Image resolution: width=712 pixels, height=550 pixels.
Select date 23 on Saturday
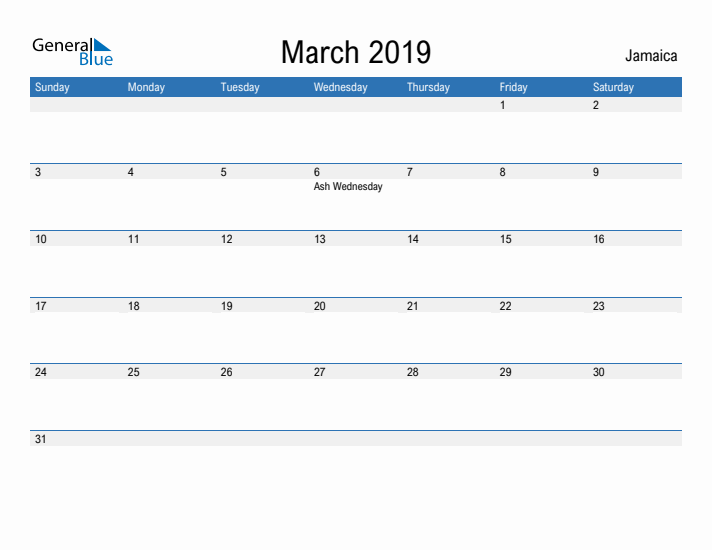(598, 306)
